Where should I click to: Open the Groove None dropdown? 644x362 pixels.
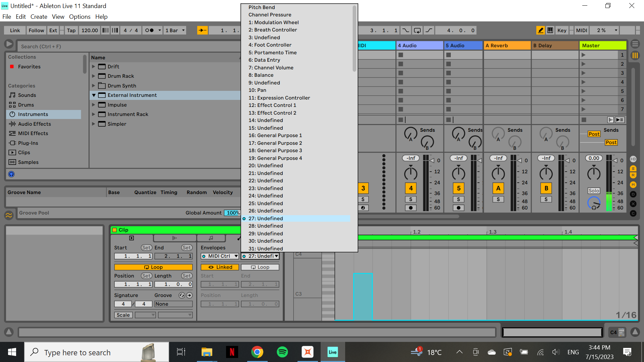point(173,304)
